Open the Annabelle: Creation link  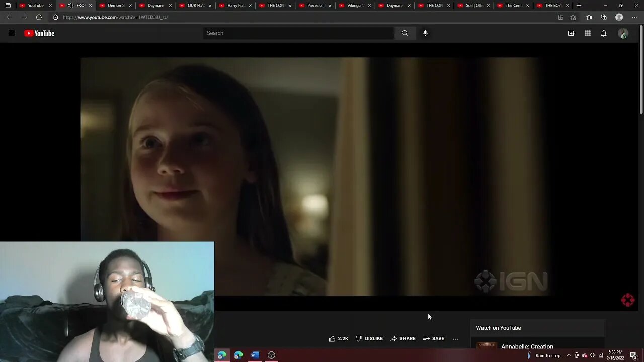(x=527, y=347)
